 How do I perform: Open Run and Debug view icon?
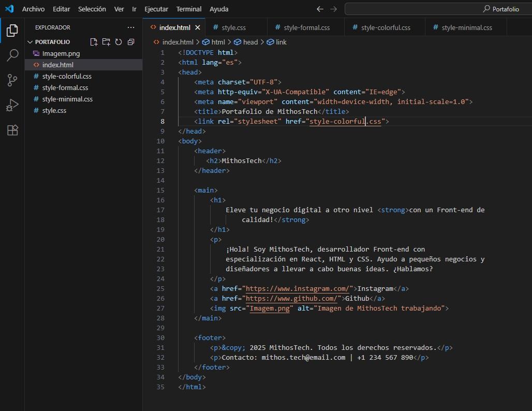[x=12, y=105]
